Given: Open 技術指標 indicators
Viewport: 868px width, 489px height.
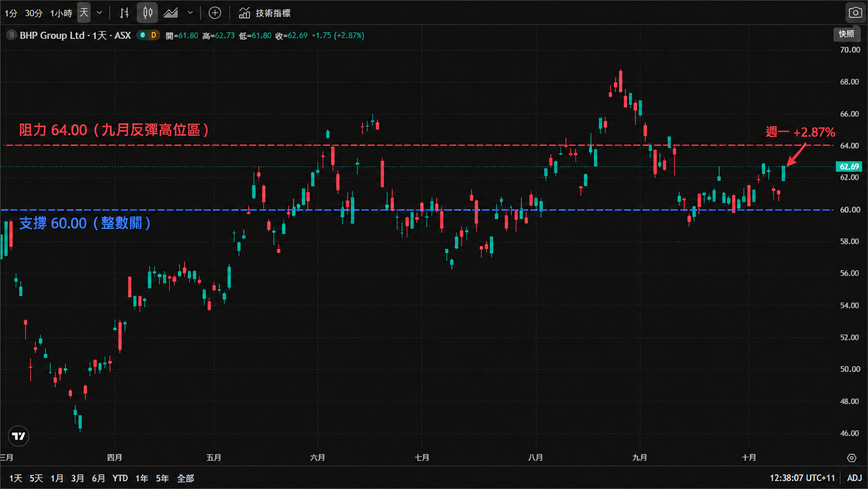Looking at the screenshot, I should pos(265,13).
